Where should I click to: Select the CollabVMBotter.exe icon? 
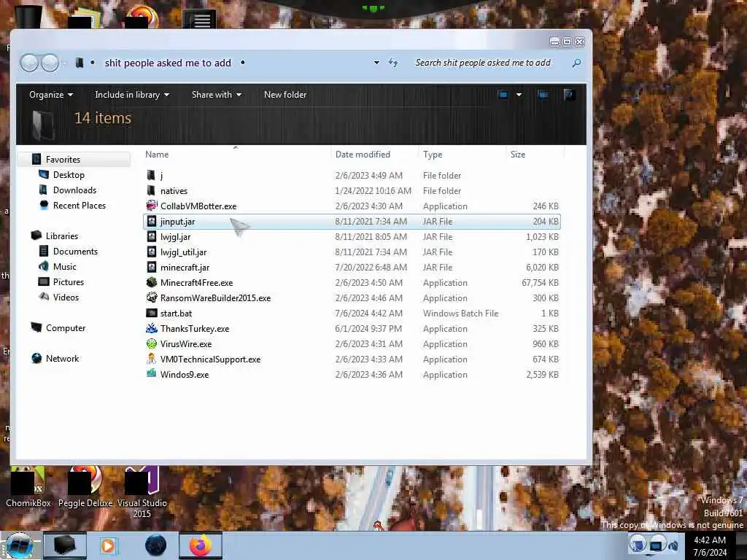click(152, 206)
